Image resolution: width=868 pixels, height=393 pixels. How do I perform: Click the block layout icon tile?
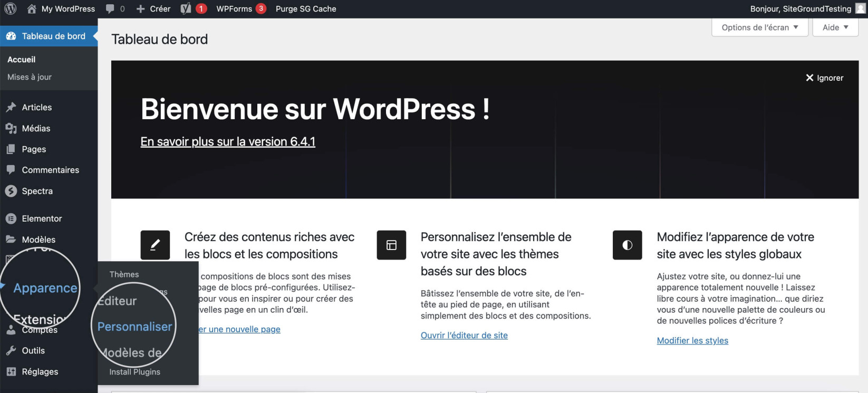point(391,245)
